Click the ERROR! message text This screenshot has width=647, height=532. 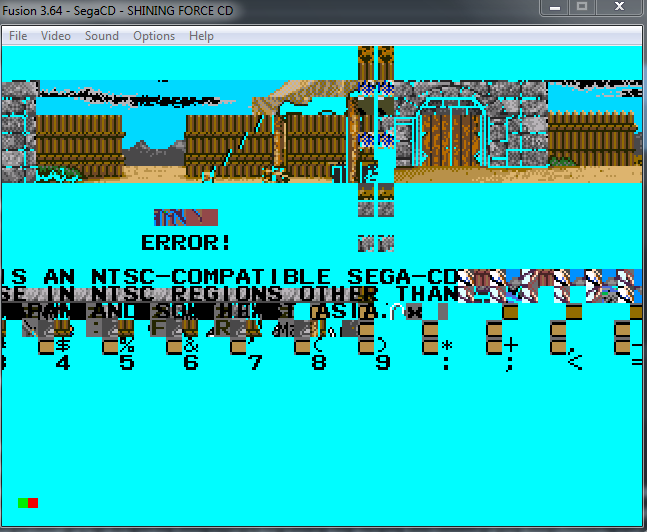point(186,242)
